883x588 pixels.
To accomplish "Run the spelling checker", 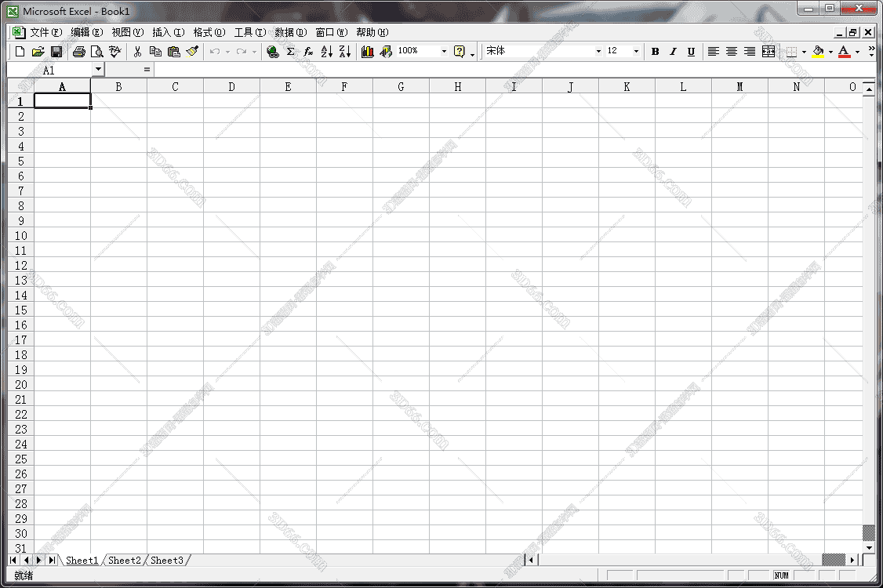I will [114, 51].
